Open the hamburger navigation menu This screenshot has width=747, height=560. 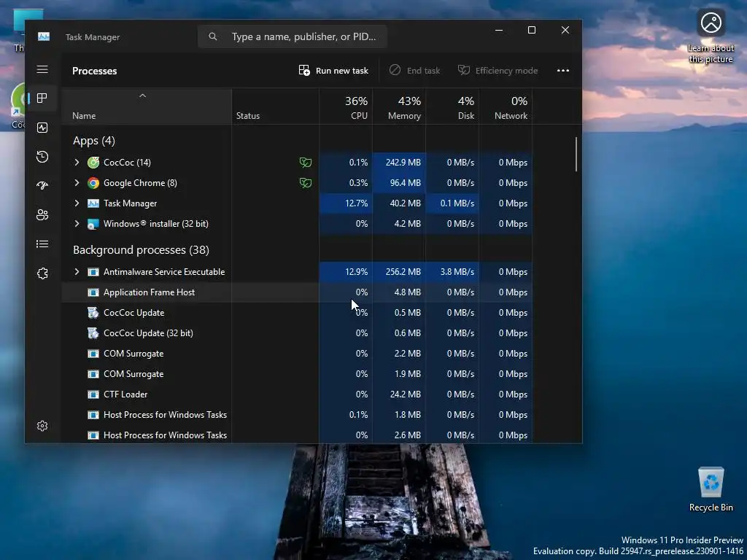42,69
